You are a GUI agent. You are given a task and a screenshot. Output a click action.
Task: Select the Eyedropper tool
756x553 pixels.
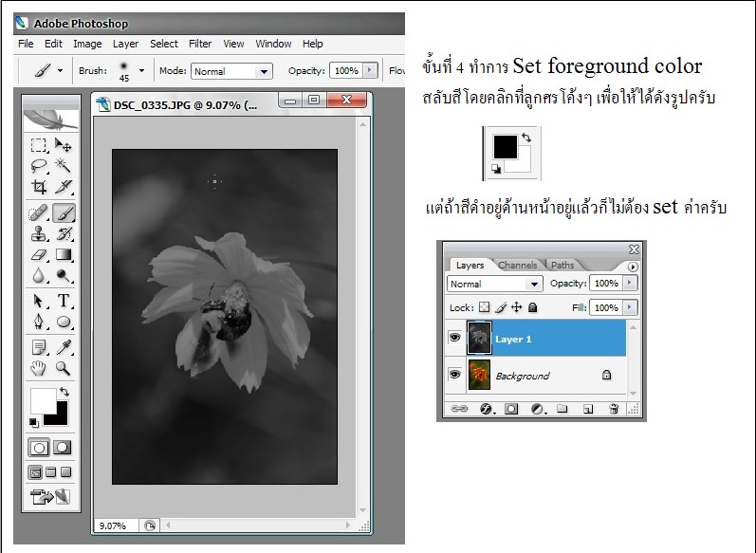tap(64, 346)
